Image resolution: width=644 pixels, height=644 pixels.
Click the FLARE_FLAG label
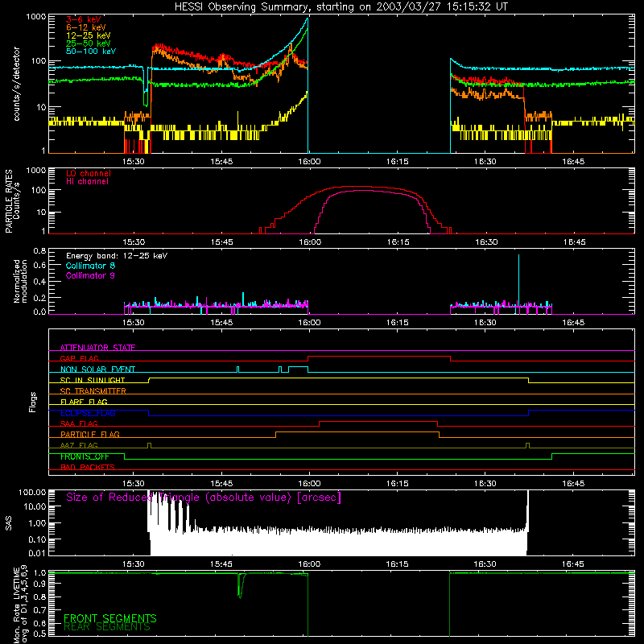pyautogui.click(x=84, y=402)
